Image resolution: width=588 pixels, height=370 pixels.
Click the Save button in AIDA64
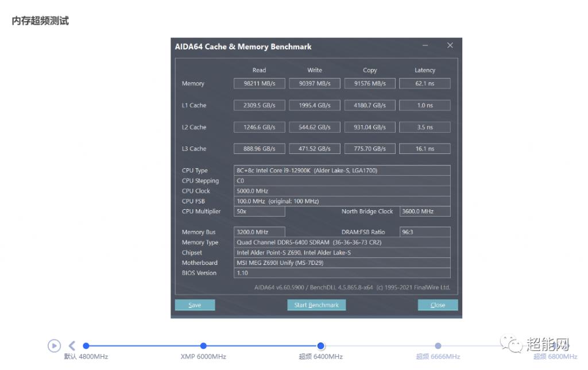[195, 305]
